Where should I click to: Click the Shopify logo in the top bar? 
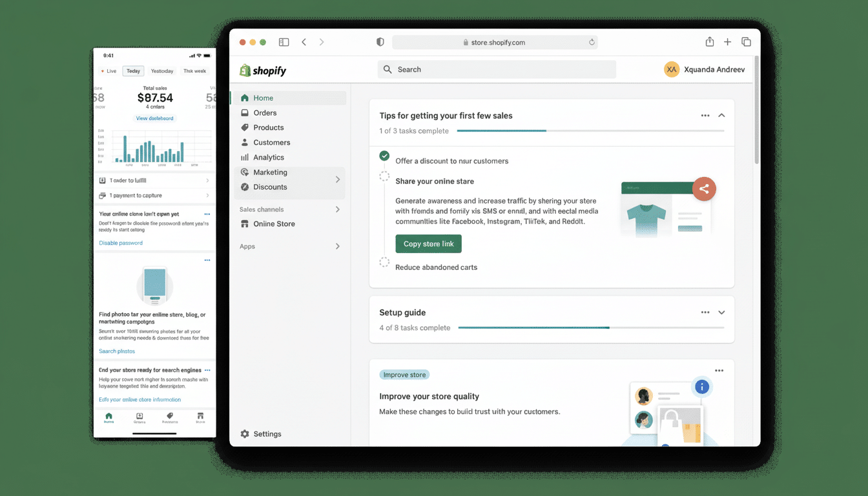(x=263, y=70)
